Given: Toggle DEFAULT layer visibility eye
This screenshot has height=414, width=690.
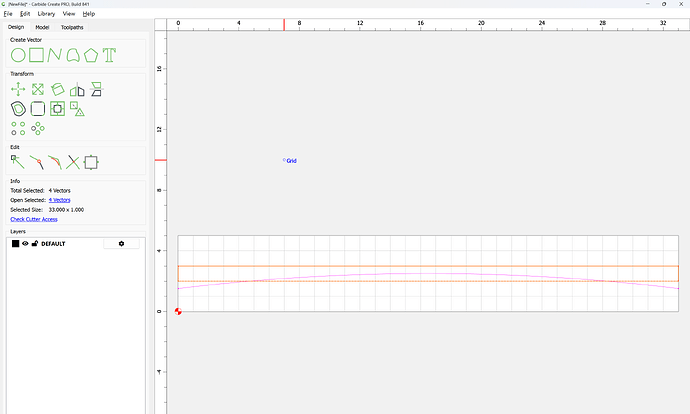Looking at the screenshot, I should pyautogui.click(x=25, y=243).
